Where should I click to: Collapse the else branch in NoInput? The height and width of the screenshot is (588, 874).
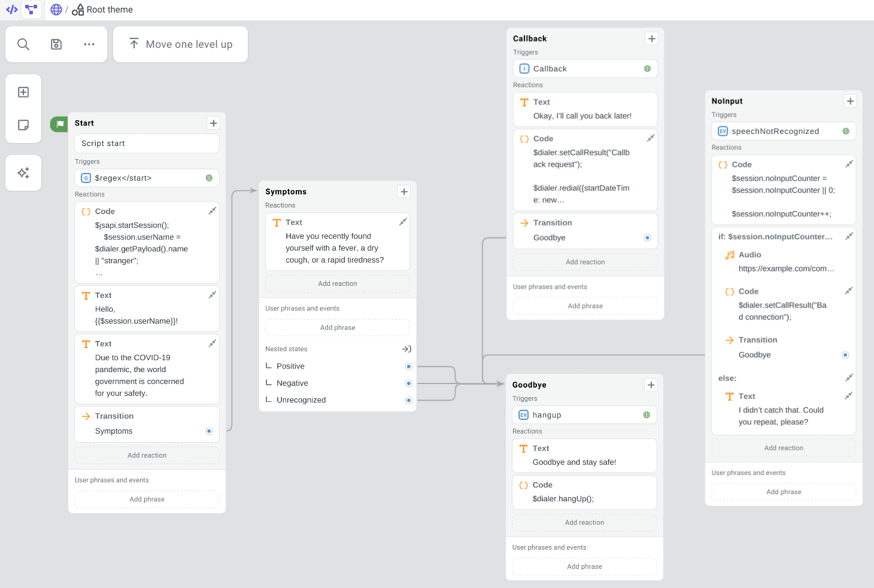pyautogui.click(x=849, y=378)
